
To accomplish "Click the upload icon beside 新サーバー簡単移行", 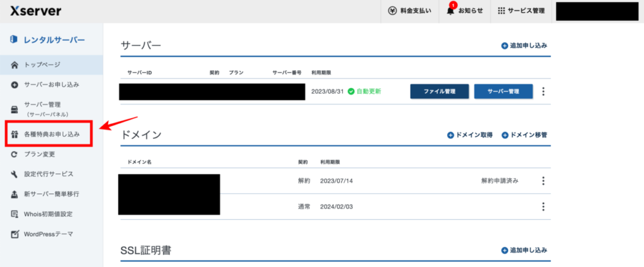I will (15, 194).
